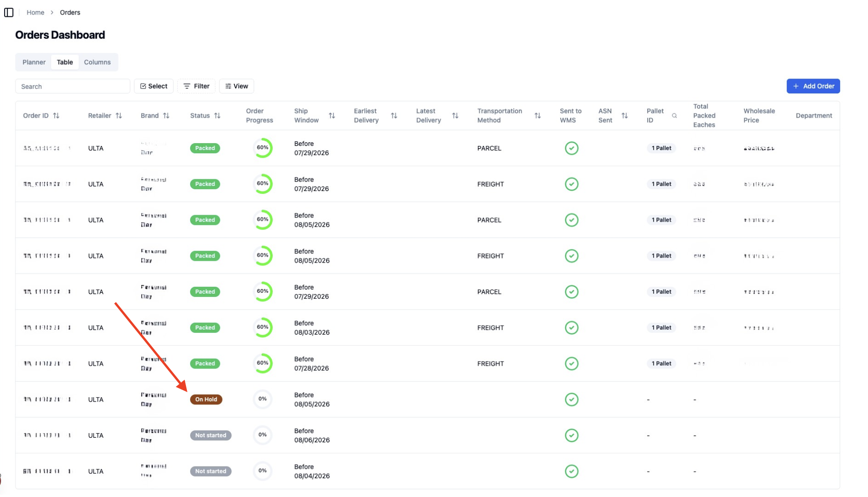Switch to the Planner tab
This screenshot has height=497, width=868.
point(34,62)
